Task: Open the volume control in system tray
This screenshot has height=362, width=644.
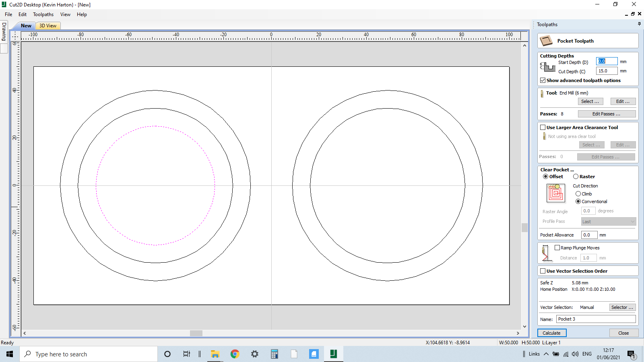Action: point(575,354)
